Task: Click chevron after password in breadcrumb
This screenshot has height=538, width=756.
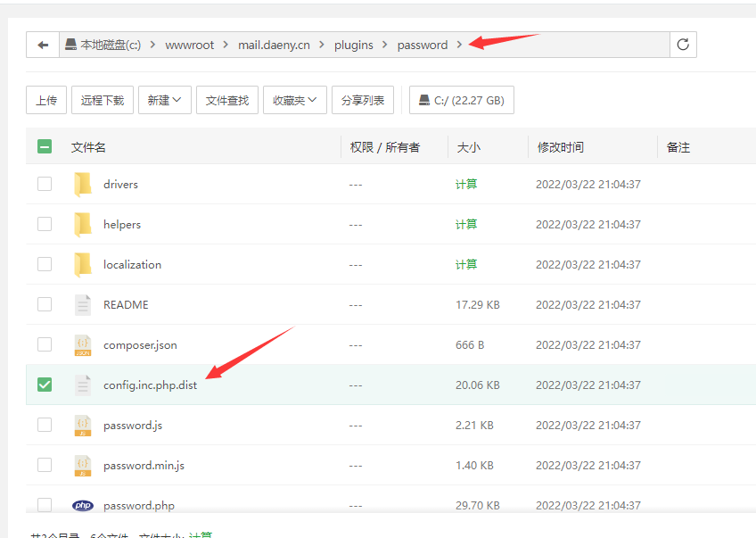Action: [460, 45]
